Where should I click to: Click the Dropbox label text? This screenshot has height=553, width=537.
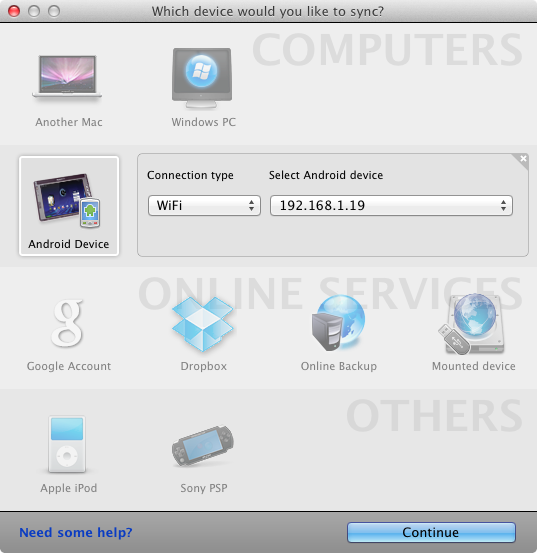tap(203, 366)
